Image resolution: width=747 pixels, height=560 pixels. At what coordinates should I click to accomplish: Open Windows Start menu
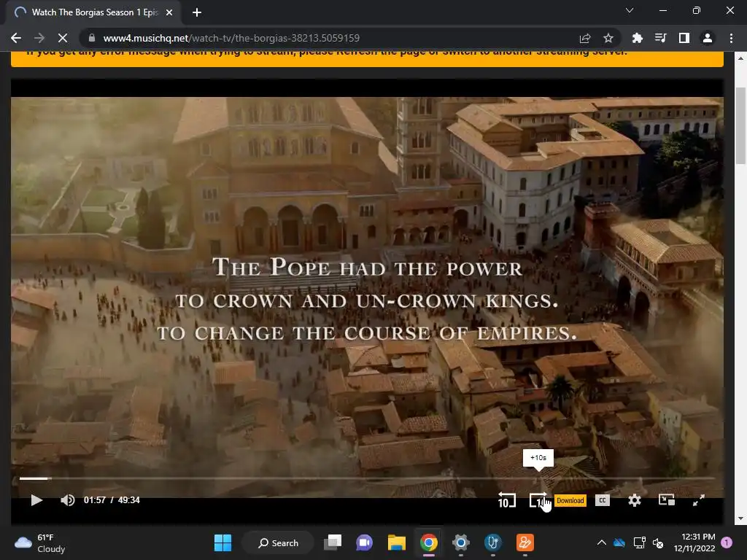(222, 542)
